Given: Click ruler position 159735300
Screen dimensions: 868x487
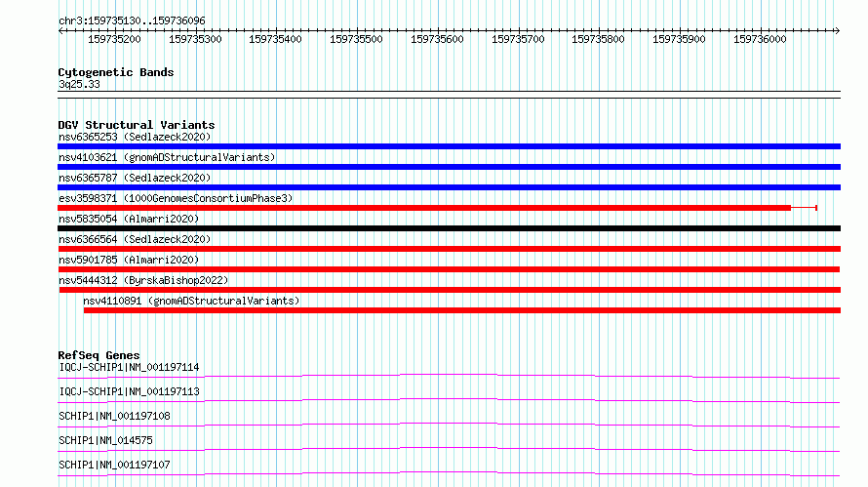Looking at the screenshot, I should coord(195,39).
